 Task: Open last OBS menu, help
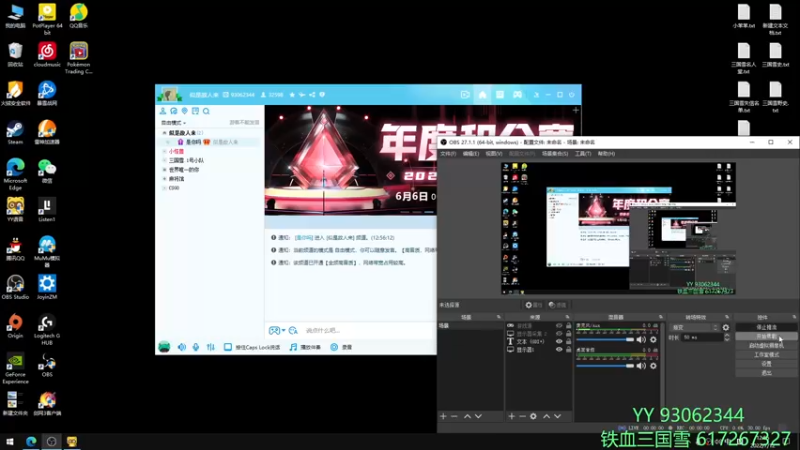click(606, 154)
